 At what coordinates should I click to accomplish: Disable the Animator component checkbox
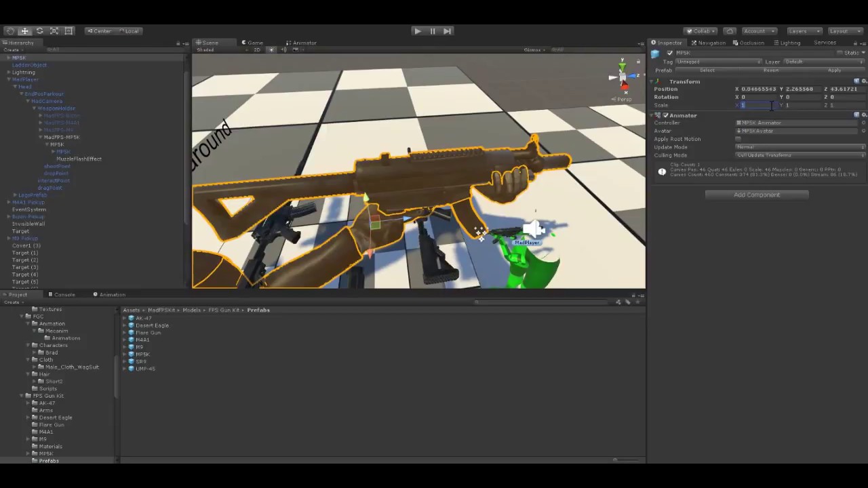pos(666,115)
